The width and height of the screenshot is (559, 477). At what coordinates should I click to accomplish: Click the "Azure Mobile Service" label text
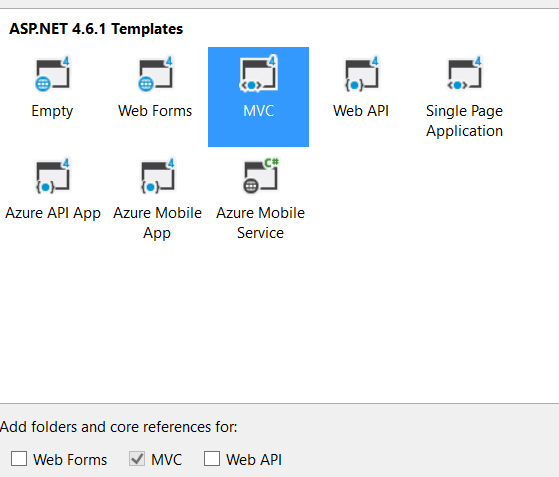pos(261,223)
